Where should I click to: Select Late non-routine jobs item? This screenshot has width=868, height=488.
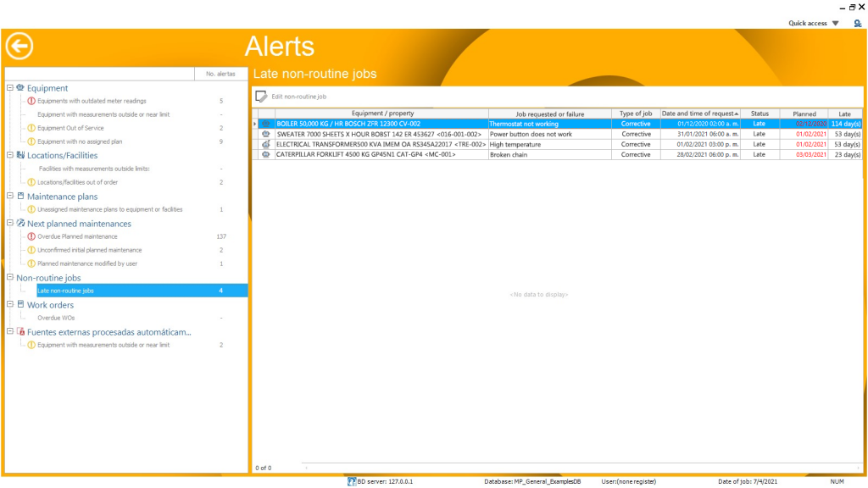click(142, 291)
